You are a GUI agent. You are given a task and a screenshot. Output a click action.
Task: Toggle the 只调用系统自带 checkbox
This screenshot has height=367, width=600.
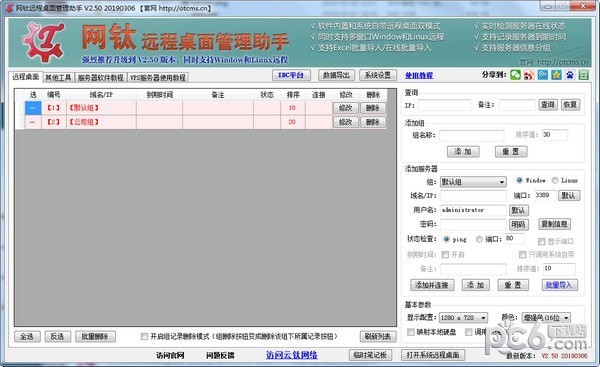click(x=522, y=254)
